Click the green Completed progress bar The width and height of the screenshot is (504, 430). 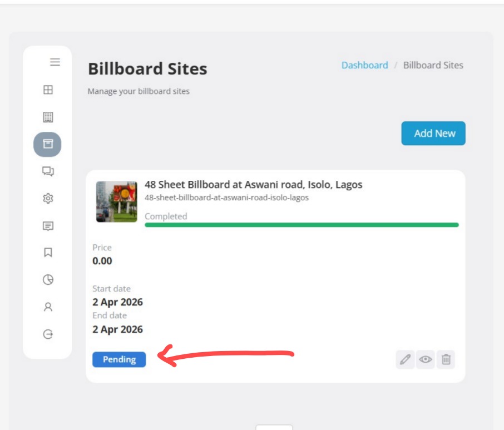point(302,225)
